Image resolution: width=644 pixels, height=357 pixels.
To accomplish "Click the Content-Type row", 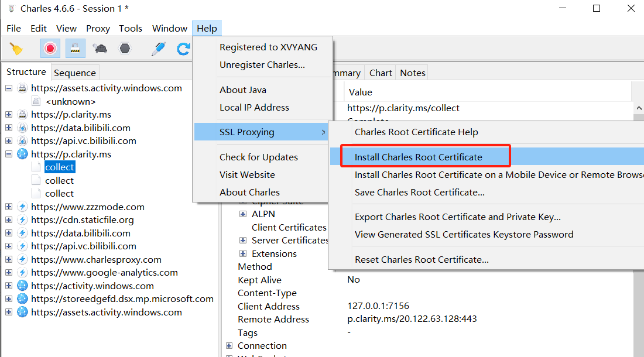I will (x=267, y=293).
